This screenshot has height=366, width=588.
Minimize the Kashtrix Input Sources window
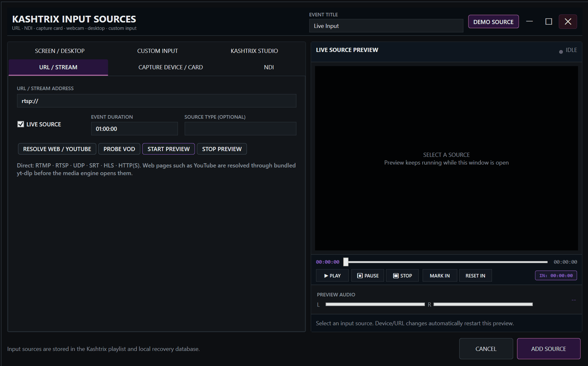pyautogui.click(x=530, y=21)
